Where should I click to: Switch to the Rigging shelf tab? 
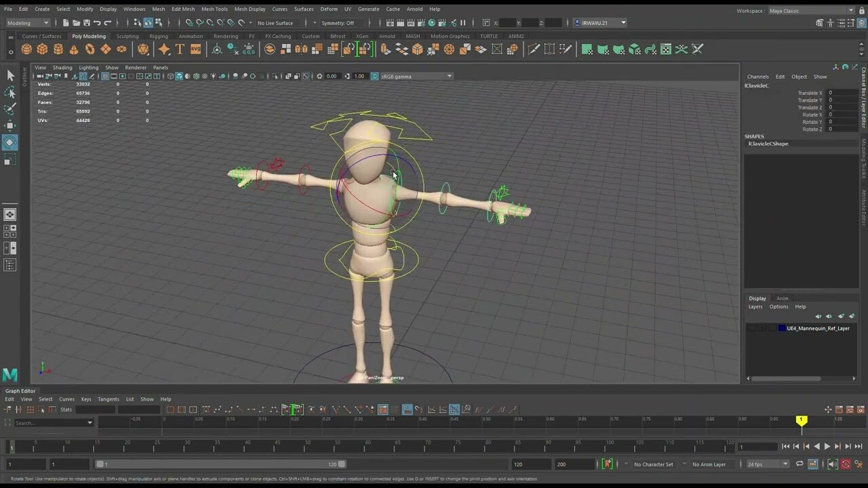click(157, 36)
